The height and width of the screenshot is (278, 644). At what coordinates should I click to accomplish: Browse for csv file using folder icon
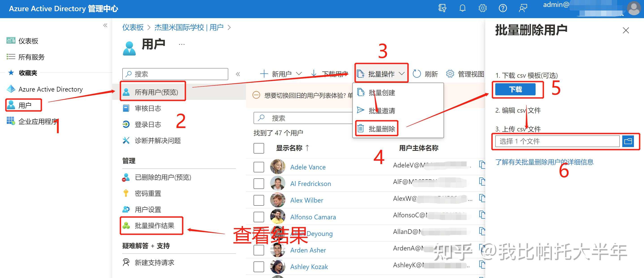pos(628,141)
